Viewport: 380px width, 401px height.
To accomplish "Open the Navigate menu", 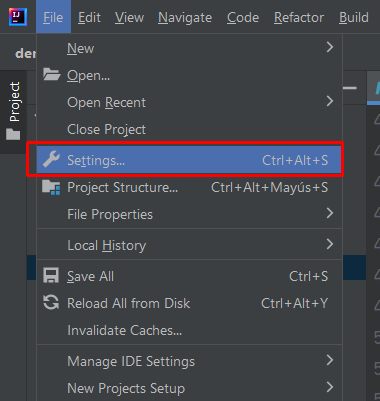I will pos(185,17).
